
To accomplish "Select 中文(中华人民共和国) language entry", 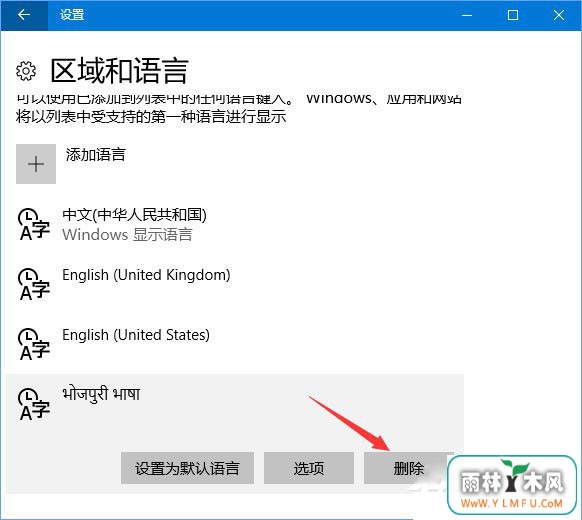I will tap(235, 224).
